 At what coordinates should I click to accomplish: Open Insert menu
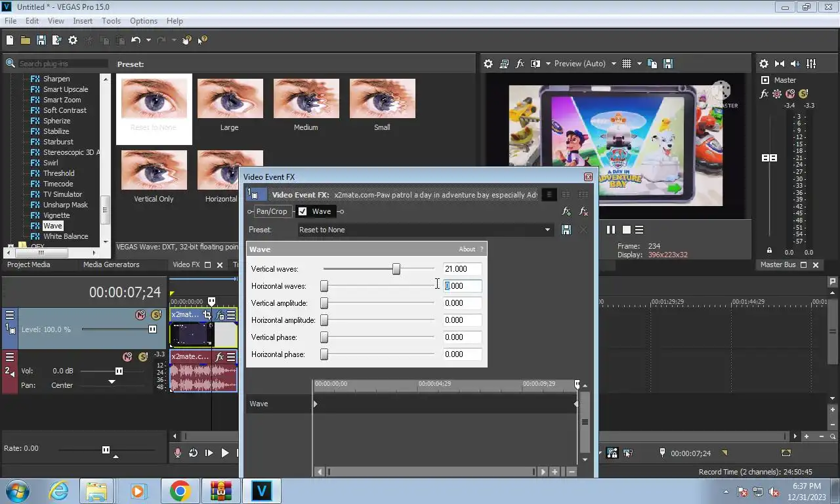[x=83, y=21]
